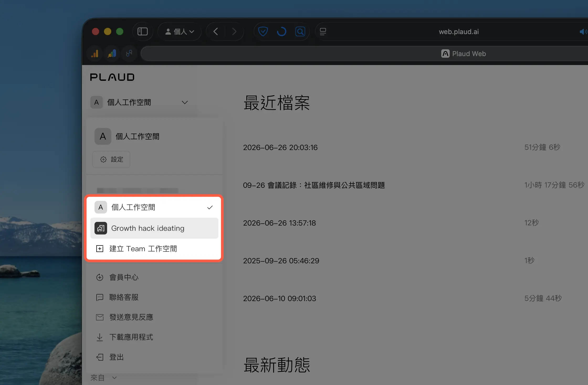Open the blue shield extension icon
The height and width of the screenshot is (385, 588).
pyautogui.click(x=263, y=32)
